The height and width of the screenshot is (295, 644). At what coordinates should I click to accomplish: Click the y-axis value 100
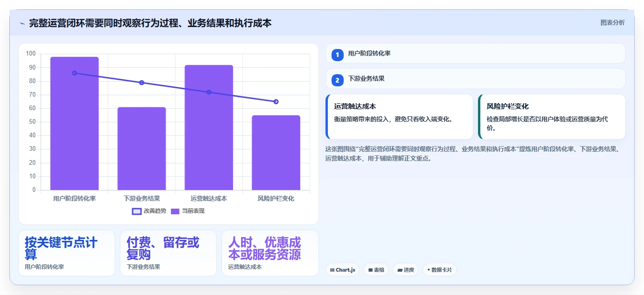(31, 54)
